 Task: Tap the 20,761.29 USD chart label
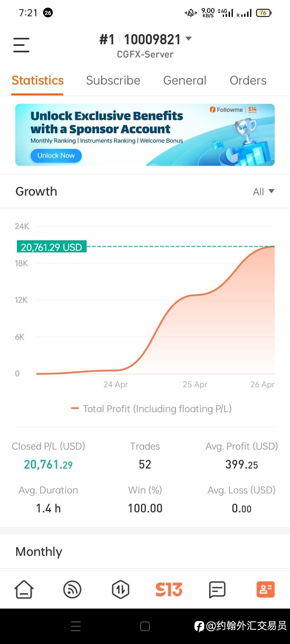52,247
